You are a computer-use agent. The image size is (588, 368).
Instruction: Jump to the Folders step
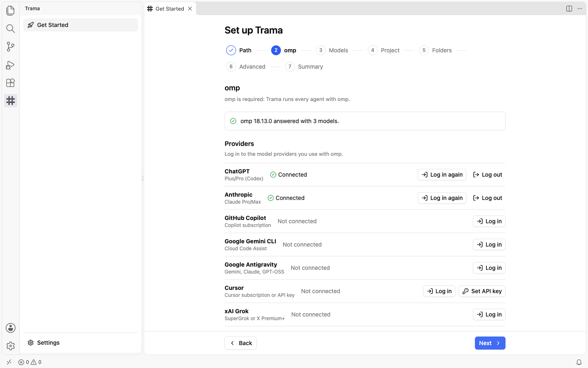pyautogui.click(x=435, y=50)
